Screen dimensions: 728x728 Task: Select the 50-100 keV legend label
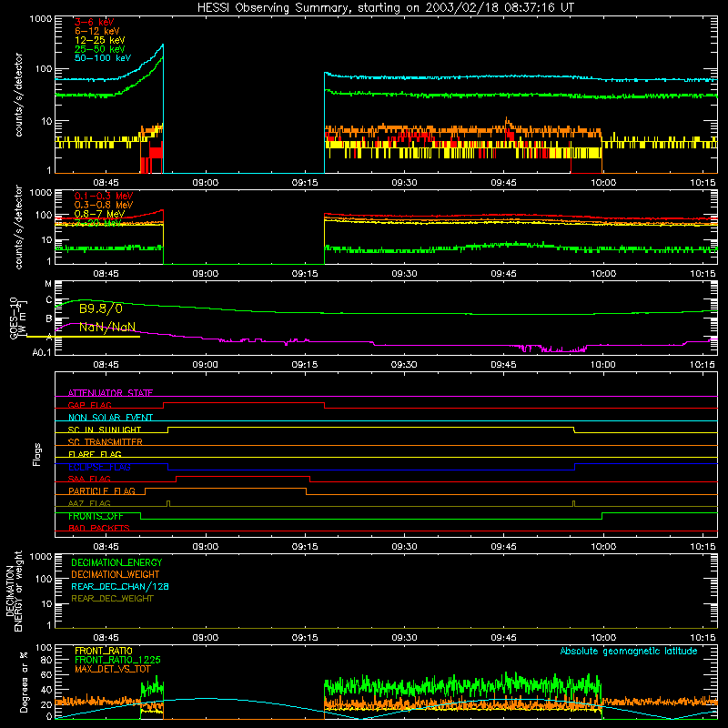point(103,58)
